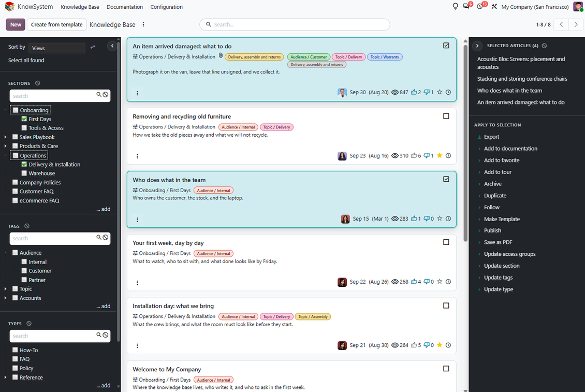Open the conversations icon with badge 6
585x392 pixels.
(x=466, y=6)
